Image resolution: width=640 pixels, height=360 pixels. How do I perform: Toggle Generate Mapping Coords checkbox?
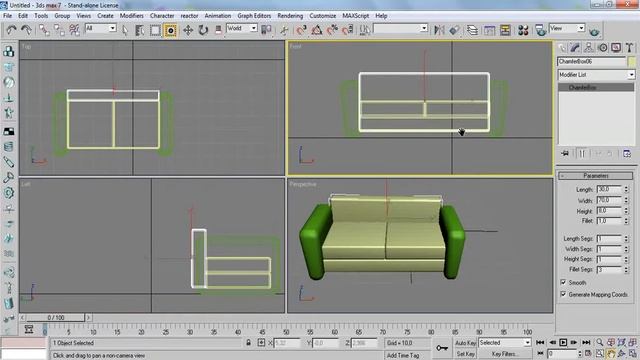pos(563,294)
